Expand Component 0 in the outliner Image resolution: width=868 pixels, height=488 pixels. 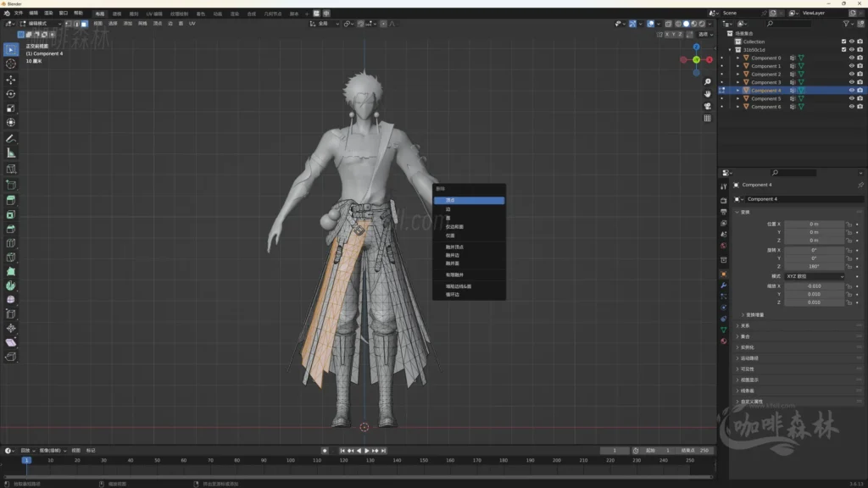coord(737,58)
